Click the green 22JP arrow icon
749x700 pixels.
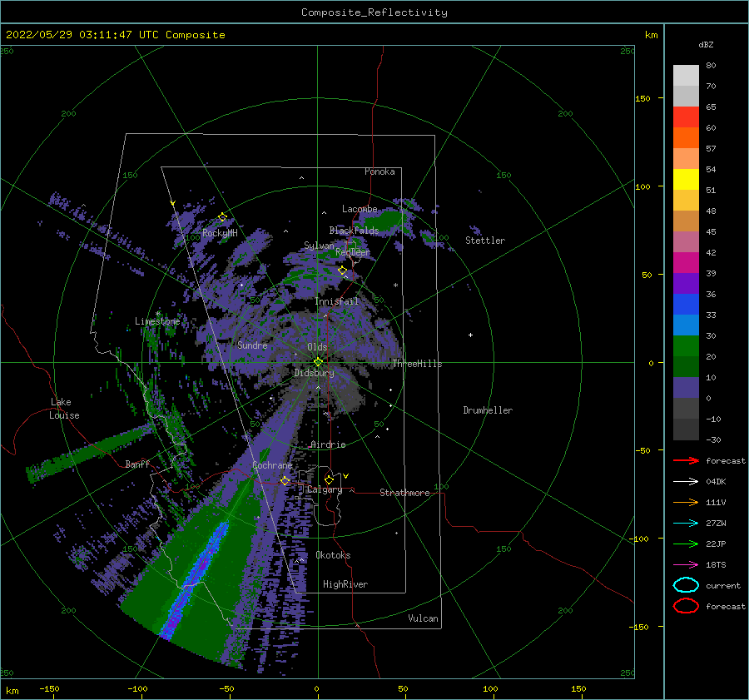[x=686, y=544]
